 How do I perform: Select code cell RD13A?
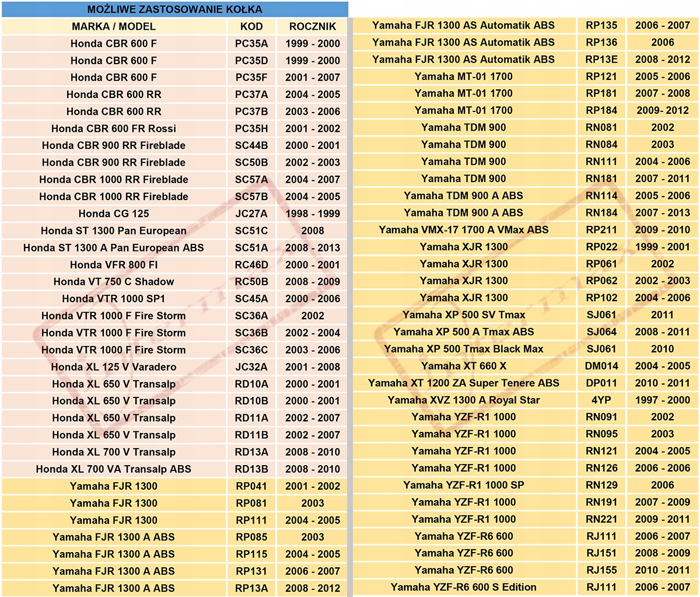tap(251, 452)
